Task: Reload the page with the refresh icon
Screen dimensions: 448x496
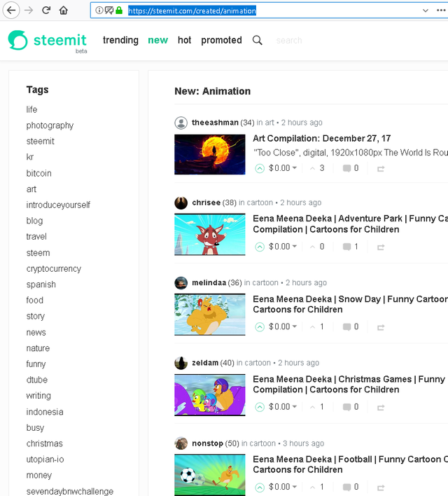Action: tap(46, 11)
